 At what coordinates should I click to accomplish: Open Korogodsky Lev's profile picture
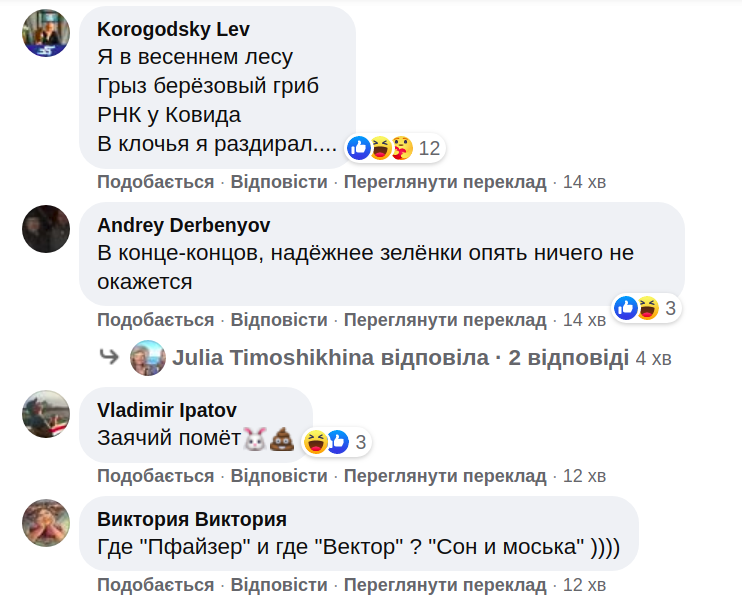(46, 33)
